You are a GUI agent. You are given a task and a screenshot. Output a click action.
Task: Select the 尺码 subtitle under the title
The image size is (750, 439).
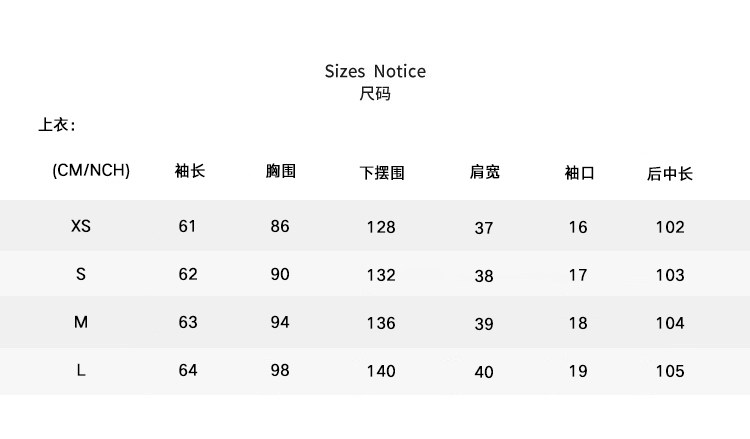click(375, 95)
